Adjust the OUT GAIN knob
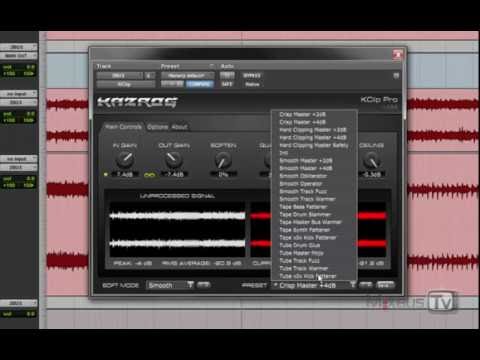Screen dimensions: 480x360 pos(174,159)
